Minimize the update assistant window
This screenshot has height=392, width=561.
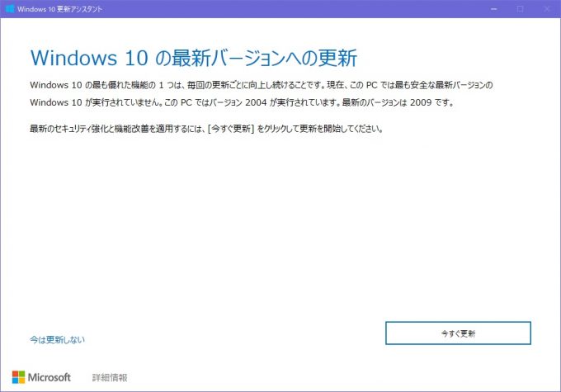[x=494, y=9]
